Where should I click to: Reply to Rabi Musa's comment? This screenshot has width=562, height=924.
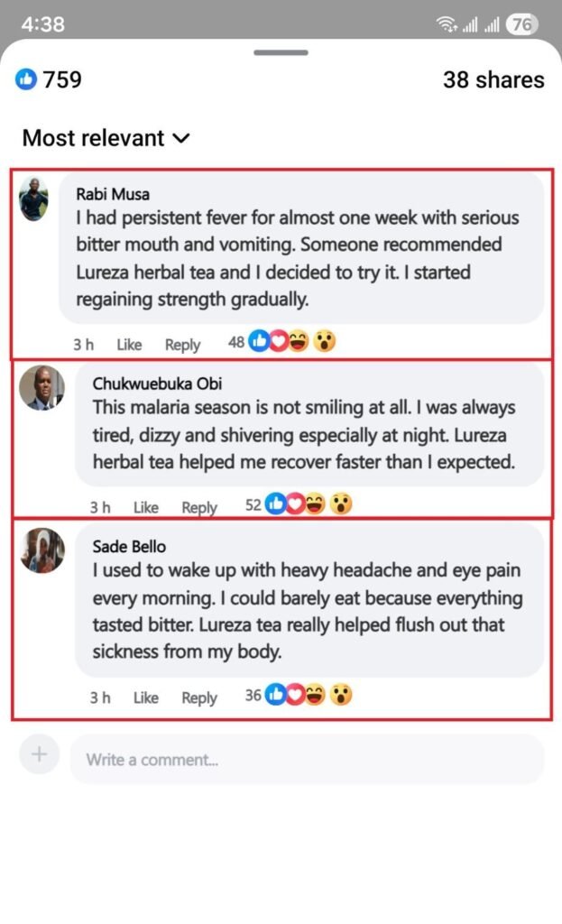click(182, 345)
